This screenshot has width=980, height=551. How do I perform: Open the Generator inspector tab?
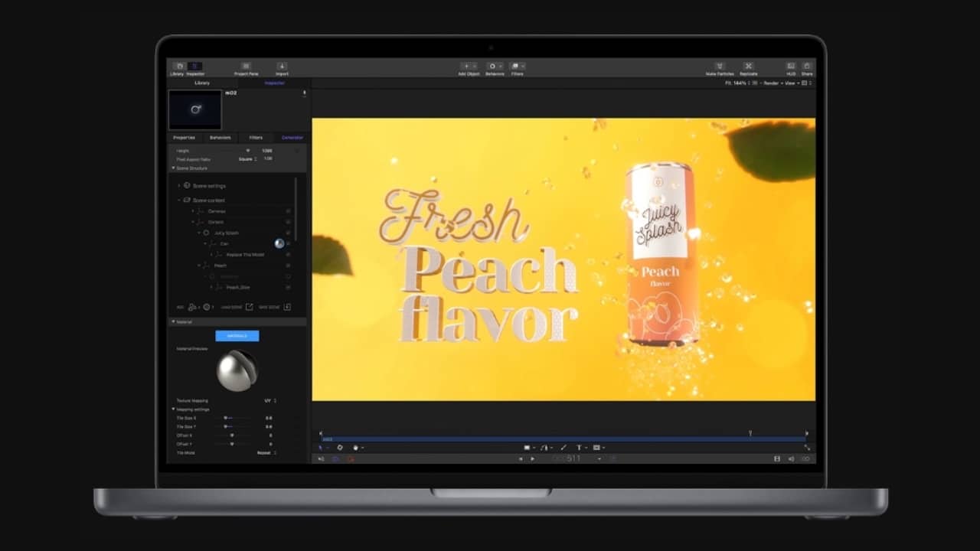(x=292, y=138)
